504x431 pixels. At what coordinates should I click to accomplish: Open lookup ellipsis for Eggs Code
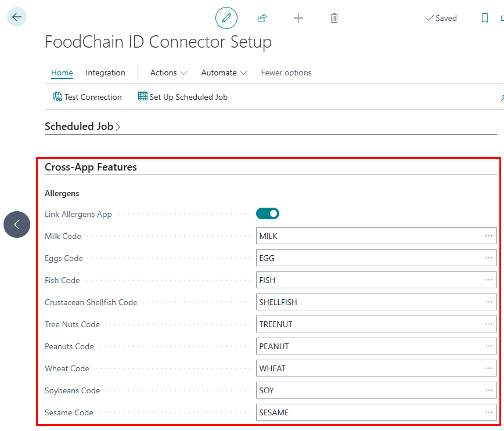(489, 258)
